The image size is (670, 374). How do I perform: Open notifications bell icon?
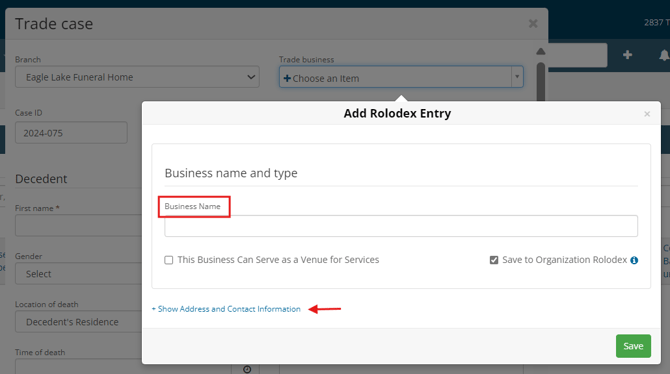[664, 55]
